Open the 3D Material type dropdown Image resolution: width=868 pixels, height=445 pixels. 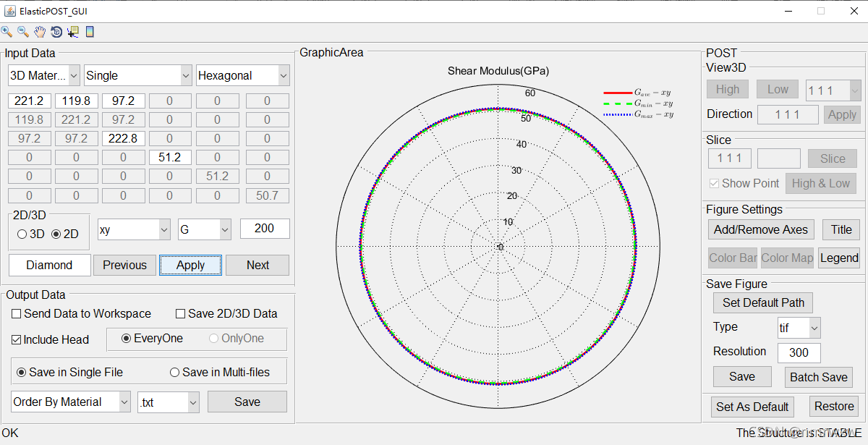click(x=45, y=75)
